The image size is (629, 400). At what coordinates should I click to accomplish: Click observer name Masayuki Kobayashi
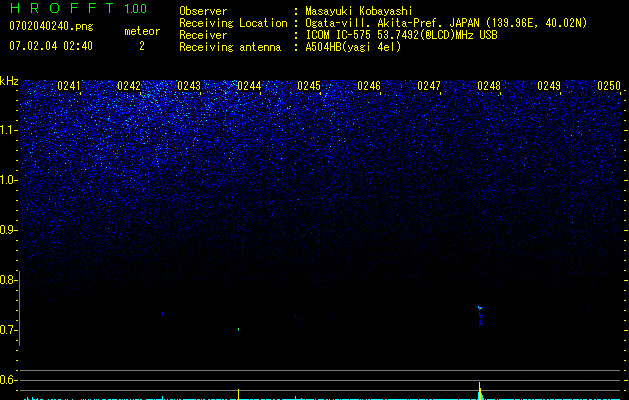pyautogui.click(x=359, y=12)
